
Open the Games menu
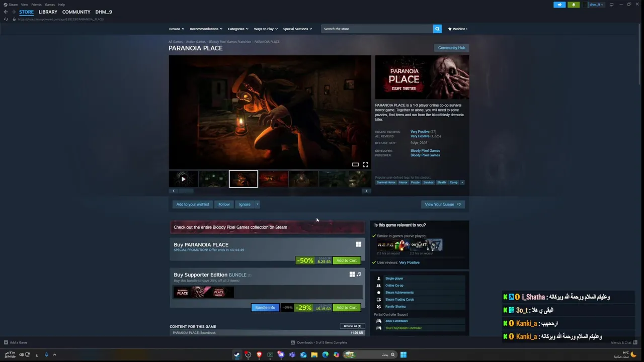50,5
